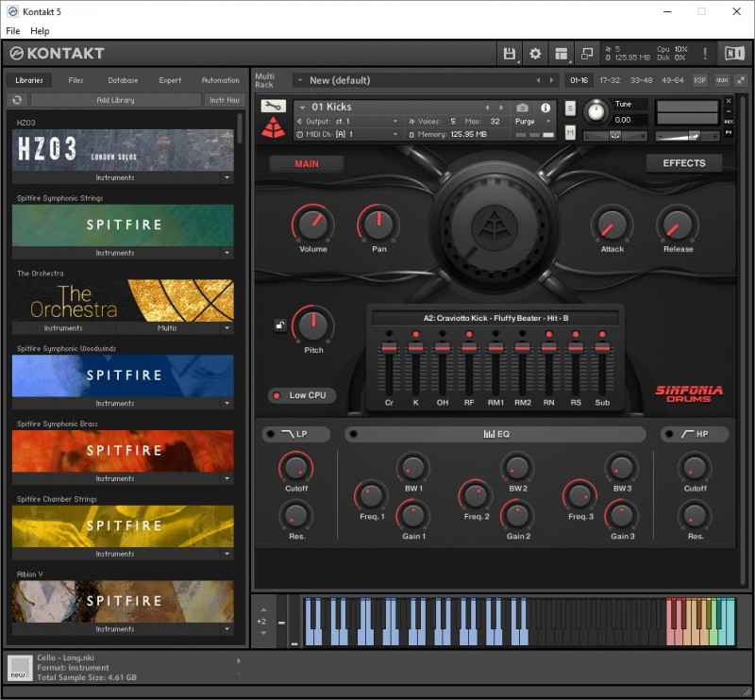
Task: Open the EFFECTS page
Action: (683, 163)
